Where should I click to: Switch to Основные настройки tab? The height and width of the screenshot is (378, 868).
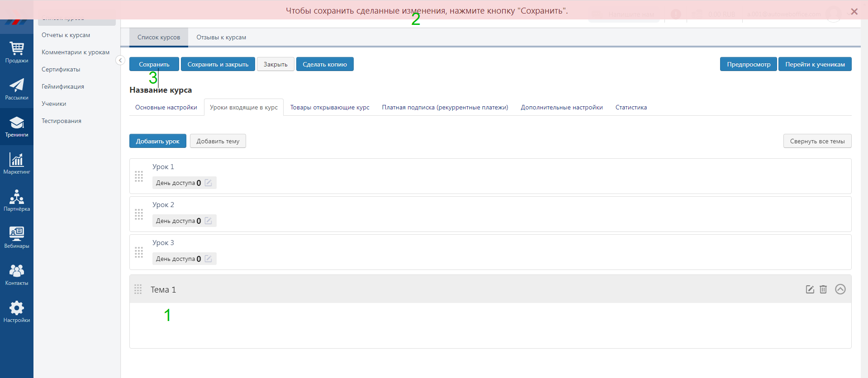click(x=166, y=107)
